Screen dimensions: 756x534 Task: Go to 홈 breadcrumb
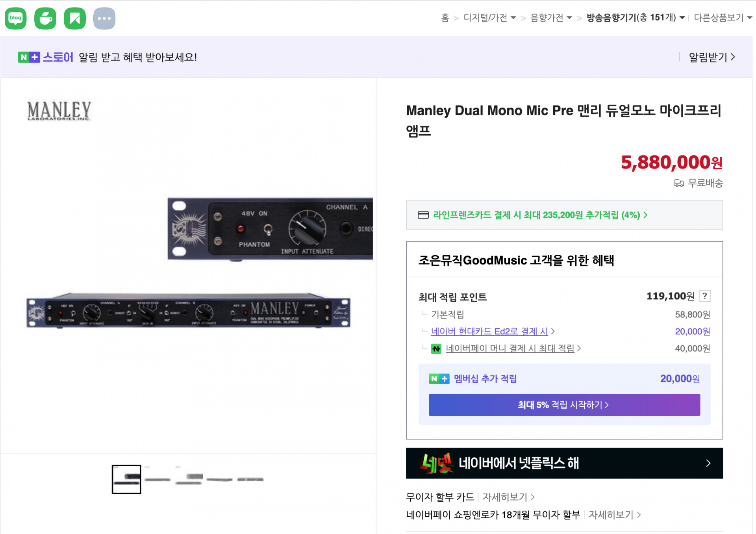click(x=445, y=18)
